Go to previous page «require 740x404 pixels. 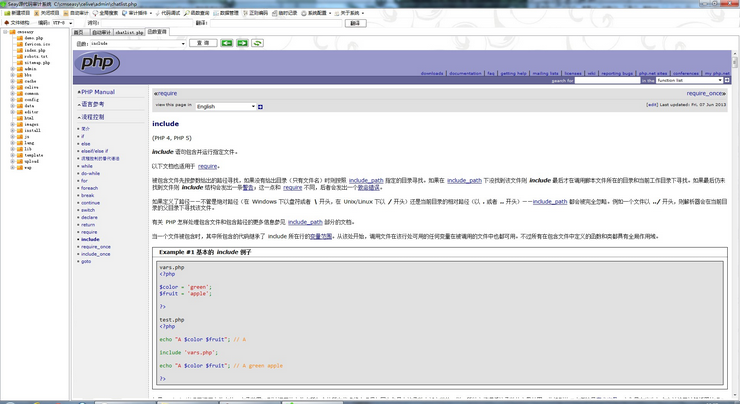[166, 93]
